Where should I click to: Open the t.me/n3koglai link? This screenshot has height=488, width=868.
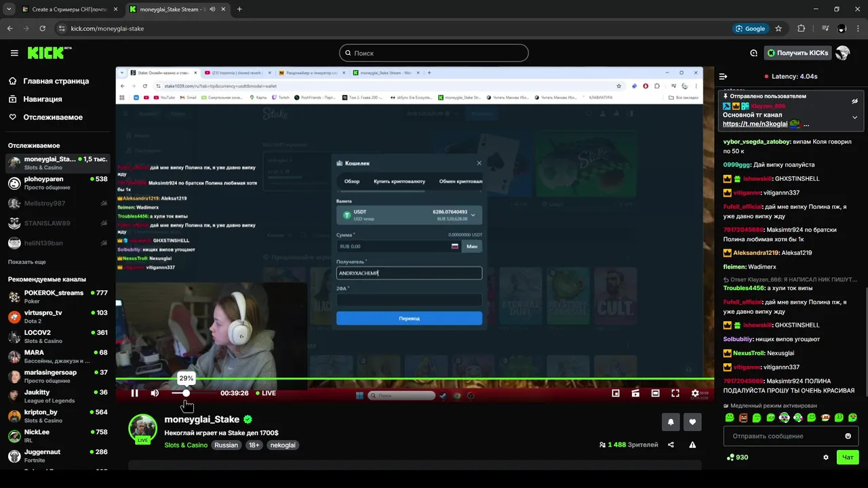click(x=755, y=124)
